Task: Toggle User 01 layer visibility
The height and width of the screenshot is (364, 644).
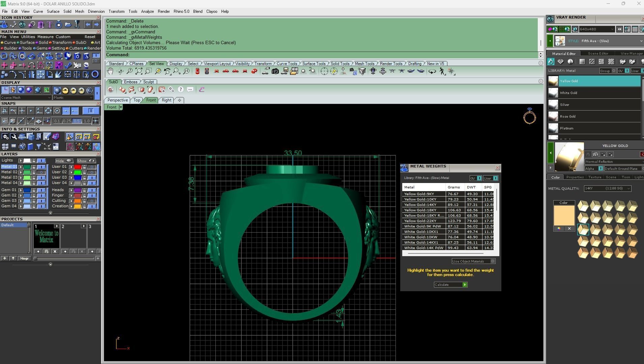Action: (92, 167)
